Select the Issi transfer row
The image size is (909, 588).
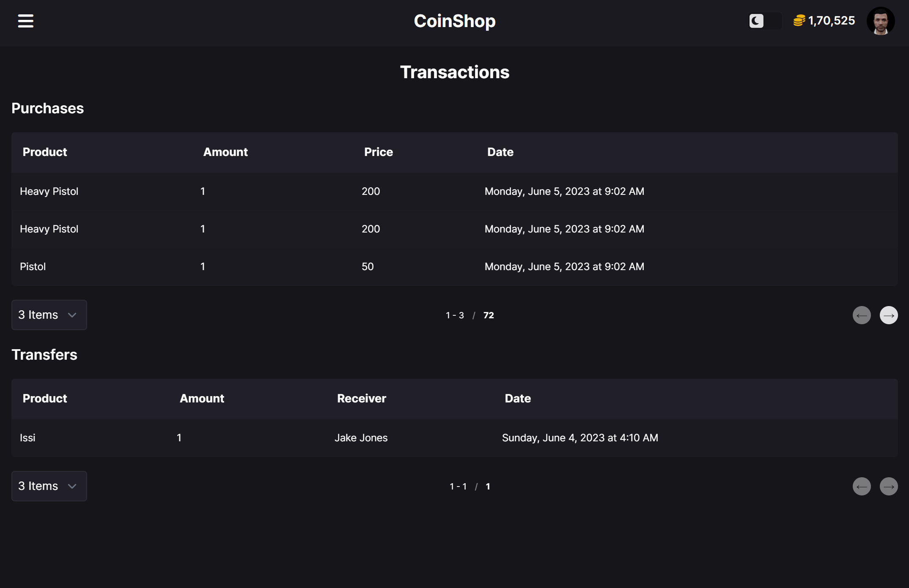click(x=455, y=438)
